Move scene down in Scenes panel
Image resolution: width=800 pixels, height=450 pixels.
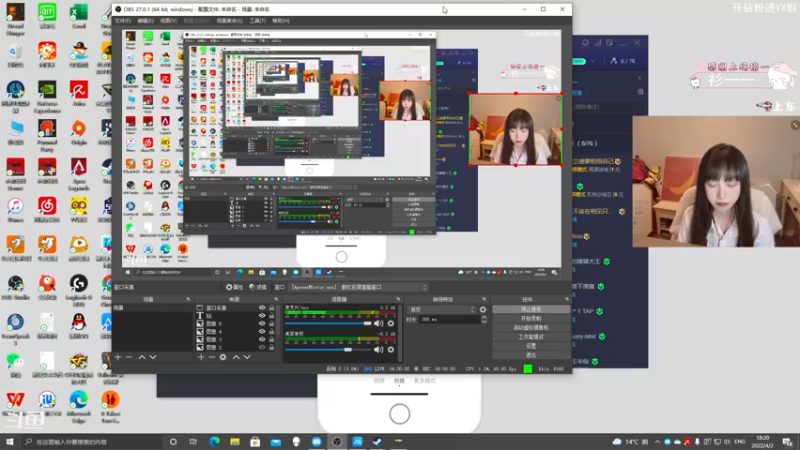click(153, 357)
